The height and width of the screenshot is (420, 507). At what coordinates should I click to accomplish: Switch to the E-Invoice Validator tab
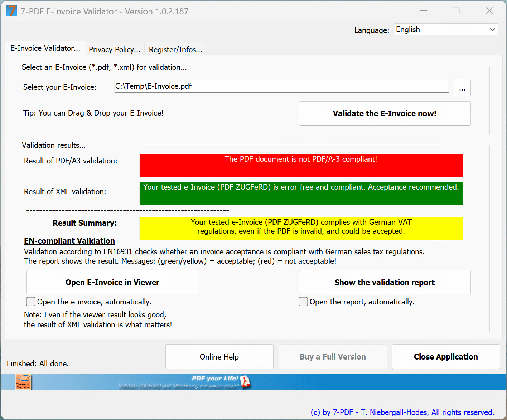pyautogui.click(x=45, y=48)
